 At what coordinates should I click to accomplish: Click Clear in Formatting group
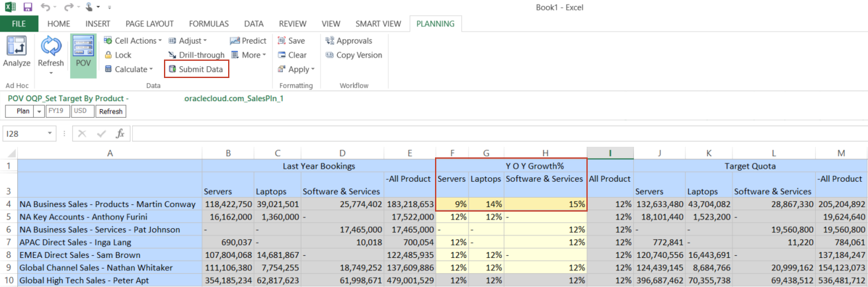pyautogui.click(x=292, y=56)
